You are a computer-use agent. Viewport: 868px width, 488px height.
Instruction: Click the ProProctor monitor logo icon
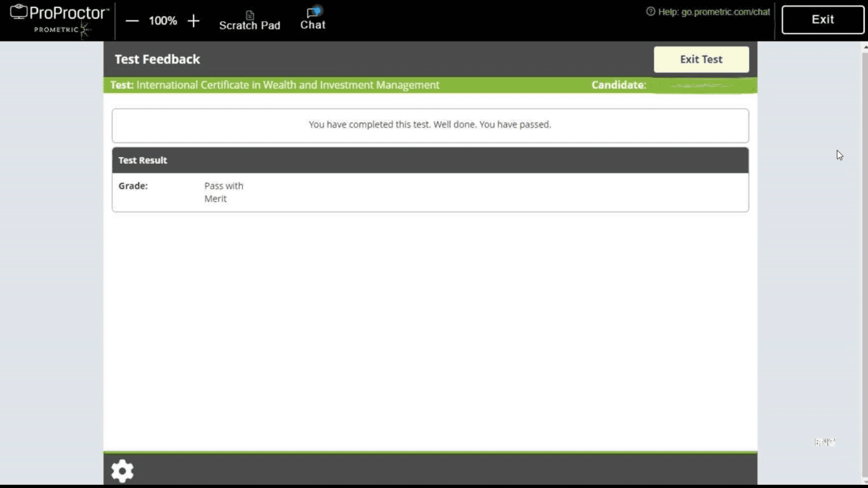click(x=18, y=12)
